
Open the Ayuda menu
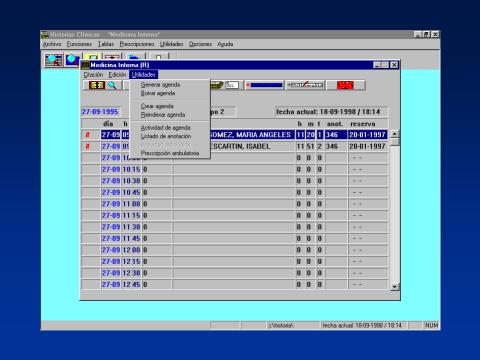click(x=225, y=44)
